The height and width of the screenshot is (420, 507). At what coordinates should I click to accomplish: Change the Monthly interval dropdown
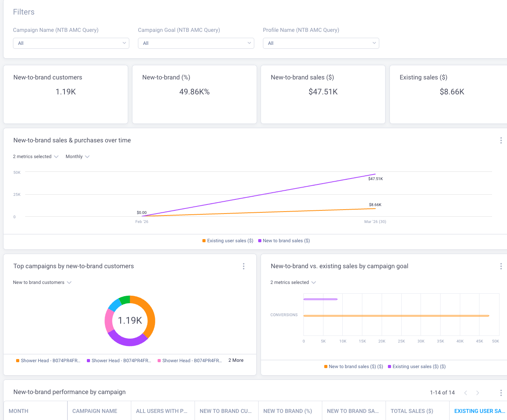[77, 157]
